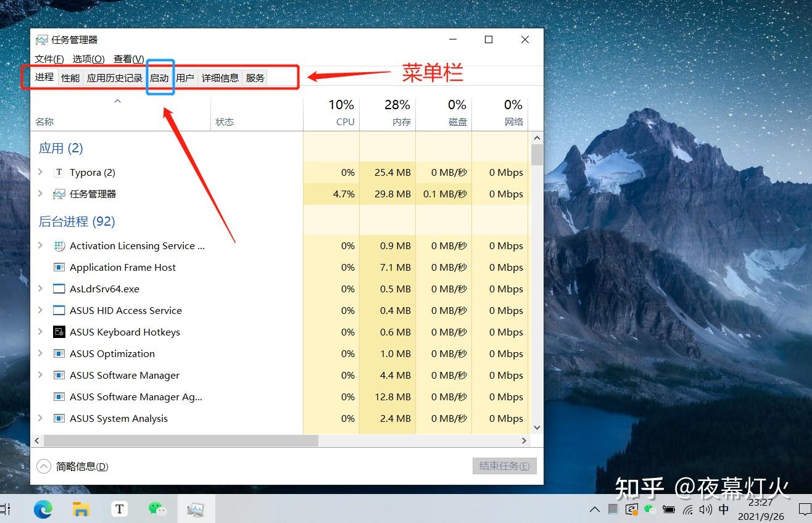Open the 选项(O) menu
The height and width of the screenshot is (523, 812).
[x=89, y=59]
